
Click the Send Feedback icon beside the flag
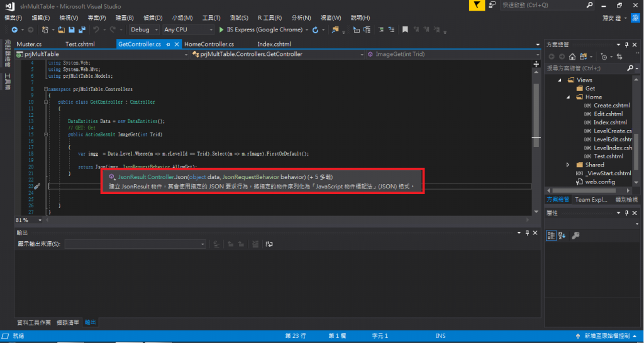(x=492, y=5)
